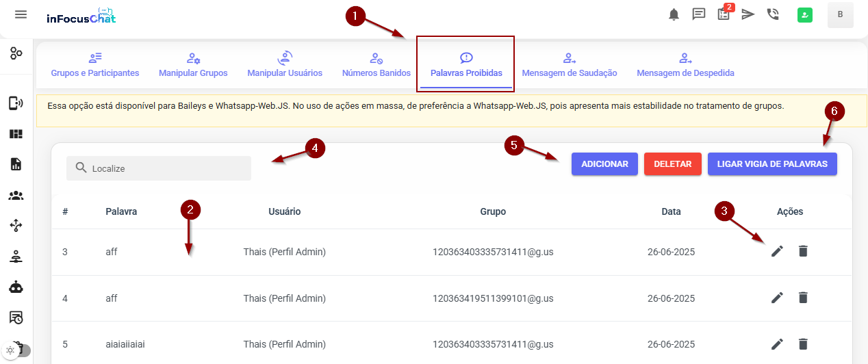
Task: Open the phone call icon
Action: click(773, 14)
